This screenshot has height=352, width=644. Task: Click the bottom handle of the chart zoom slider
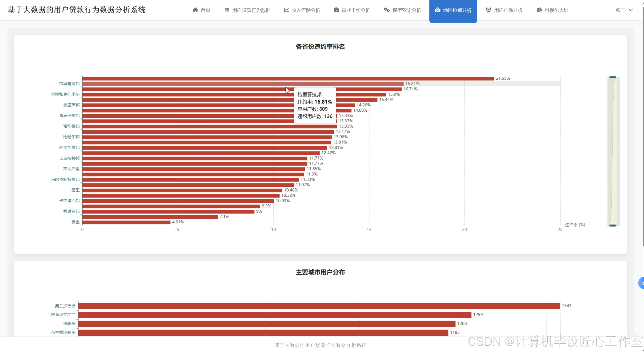[x=613, y=225]
